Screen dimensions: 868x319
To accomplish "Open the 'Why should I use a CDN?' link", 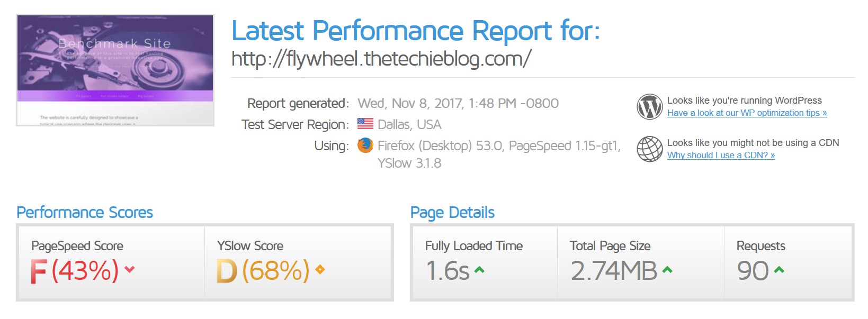I will tap(721, 155).
